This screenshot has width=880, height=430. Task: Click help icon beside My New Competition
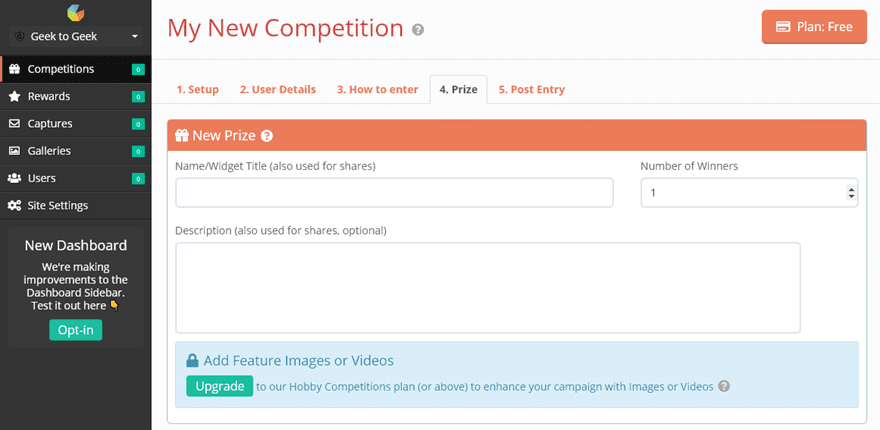click(418, 29)
